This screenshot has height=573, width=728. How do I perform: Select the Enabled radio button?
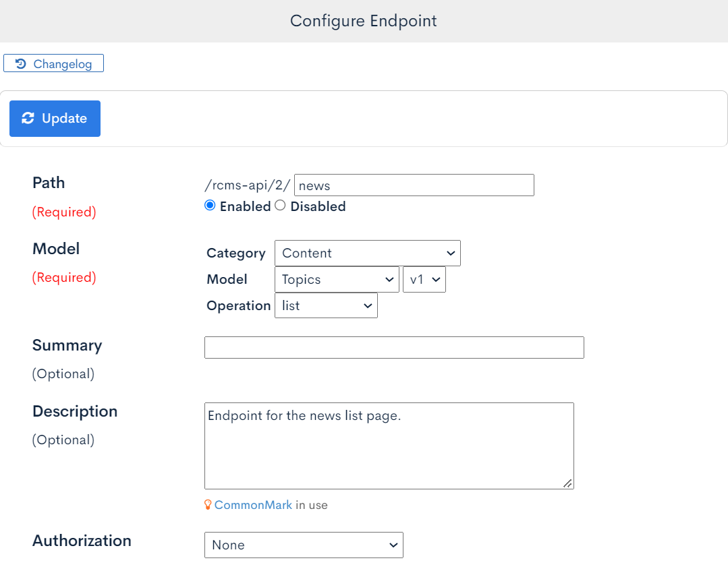210,205
